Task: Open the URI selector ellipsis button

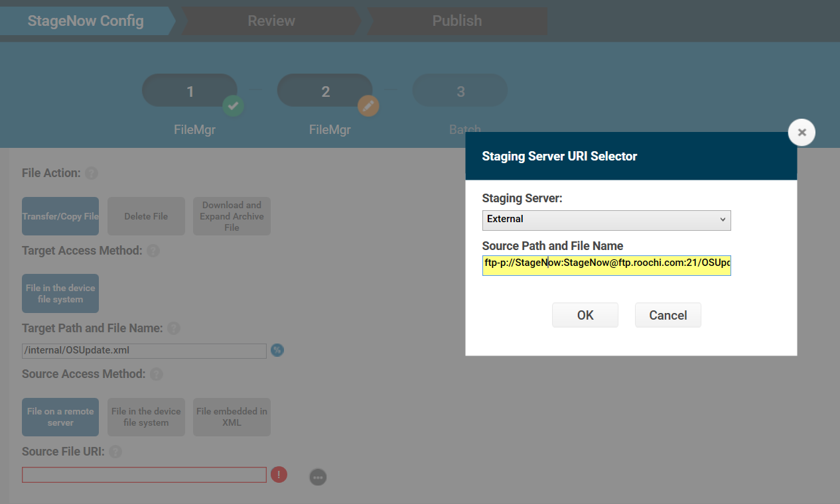Action: (318, 477)
